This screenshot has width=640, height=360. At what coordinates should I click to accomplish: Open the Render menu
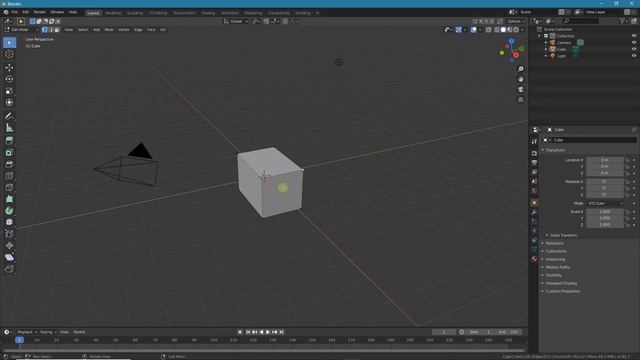pos(40,12)
